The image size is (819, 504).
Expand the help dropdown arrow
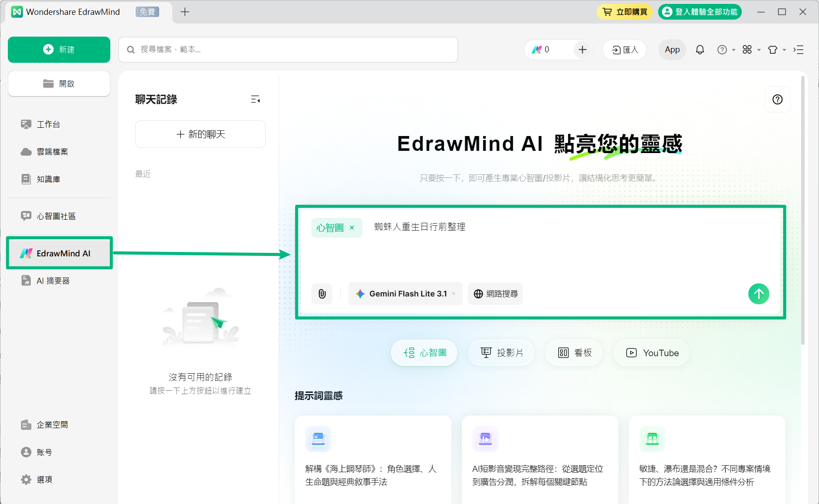734,50
